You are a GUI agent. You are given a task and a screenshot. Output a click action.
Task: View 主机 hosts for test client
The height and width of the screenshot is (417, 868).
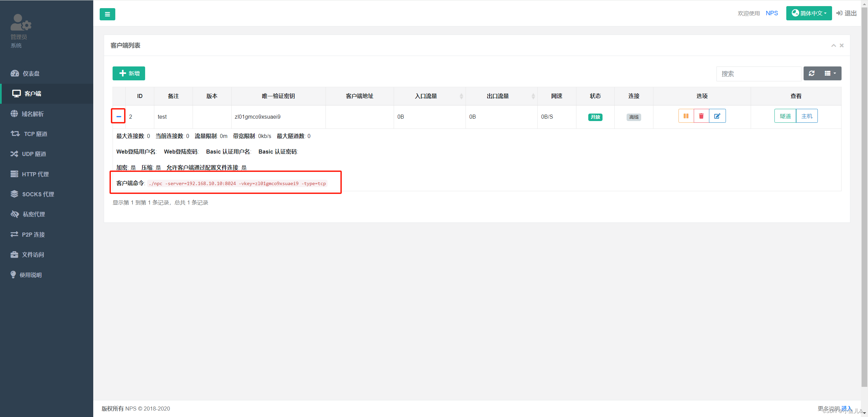click(x=807, y=116)
